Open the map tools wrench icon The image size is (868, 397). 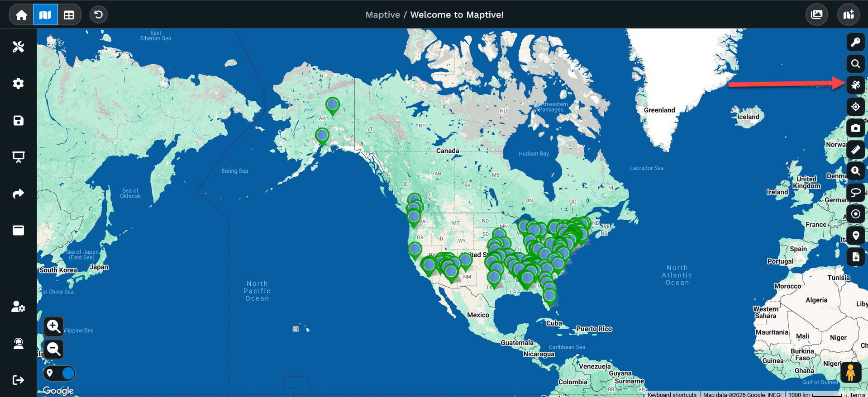point(18,47)
